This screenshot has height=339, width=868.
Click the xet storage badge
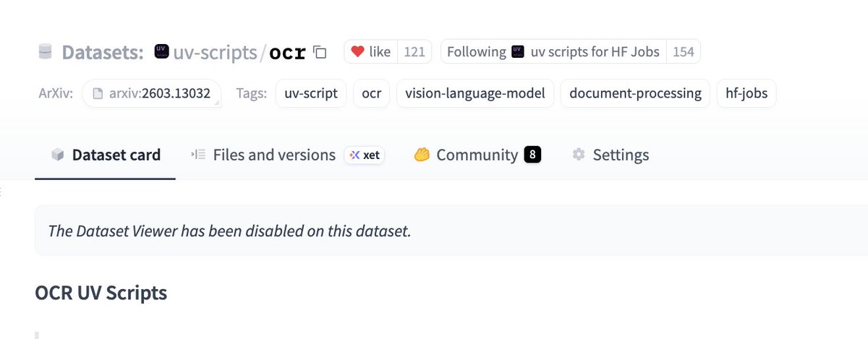point(365,155)
